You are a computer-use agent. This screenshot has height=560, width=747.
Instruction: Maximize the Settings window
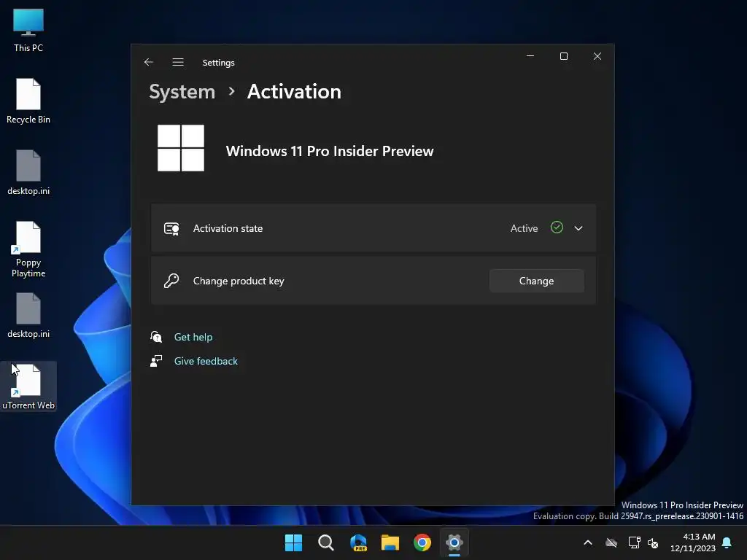click(x=564, y=56)
